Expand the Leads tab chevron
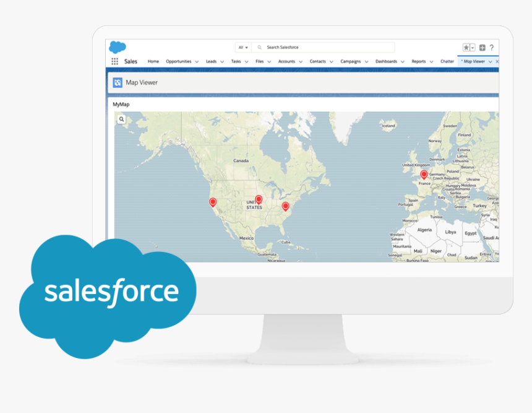The height and width of the screenshot is (413, 532). [x=222, y=62]
